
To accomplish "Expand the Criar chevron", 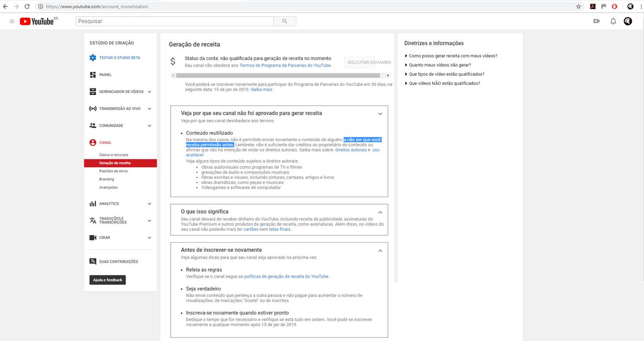I will click(x=150, y=237).
